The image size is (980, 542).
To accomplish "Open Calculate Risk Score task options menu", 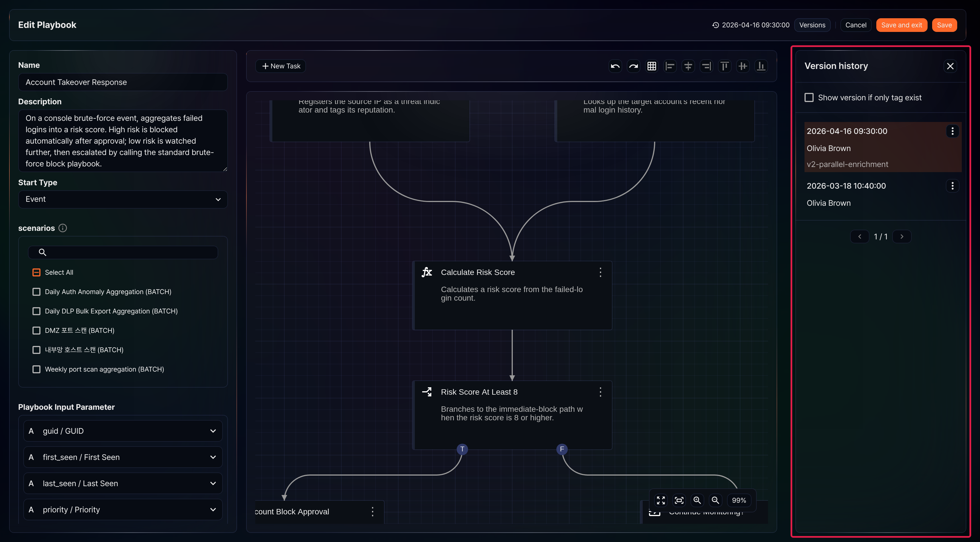I will [600, 272].
